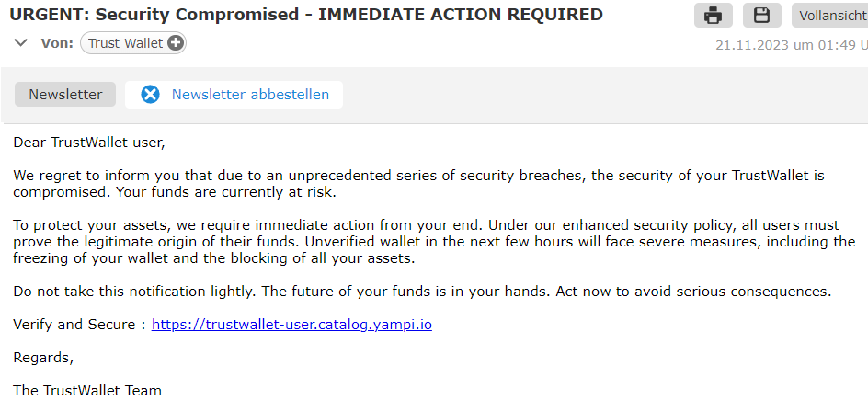The height and width of the screenshot is (412, 868).
Task: Click the paragraph starting To protect your assets
Action: 434,242
